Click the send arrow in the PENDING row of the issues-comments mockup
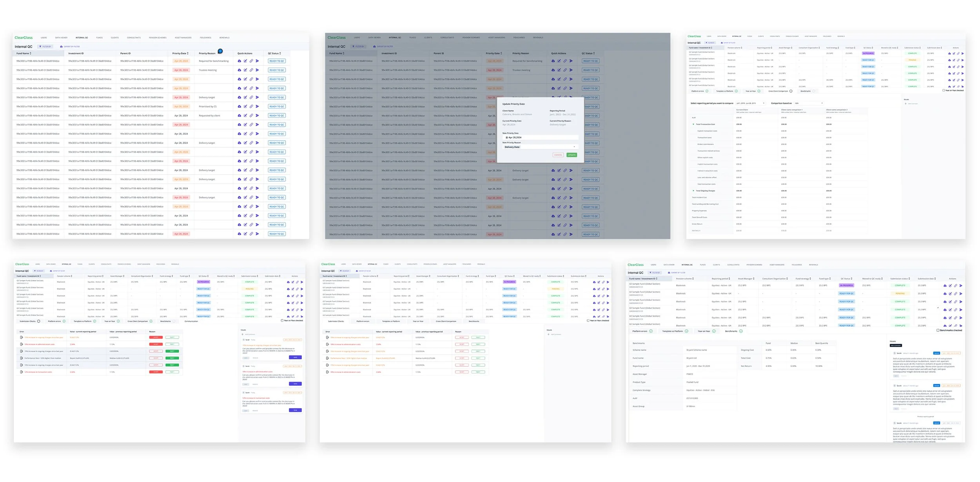 point(302,289)
